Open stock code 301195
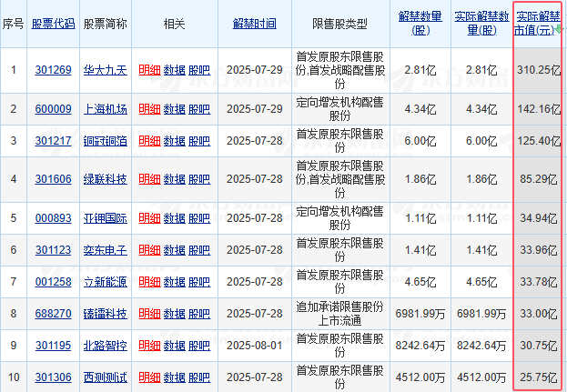The width and height of the screenshot is (567, 392). [53, 345]
